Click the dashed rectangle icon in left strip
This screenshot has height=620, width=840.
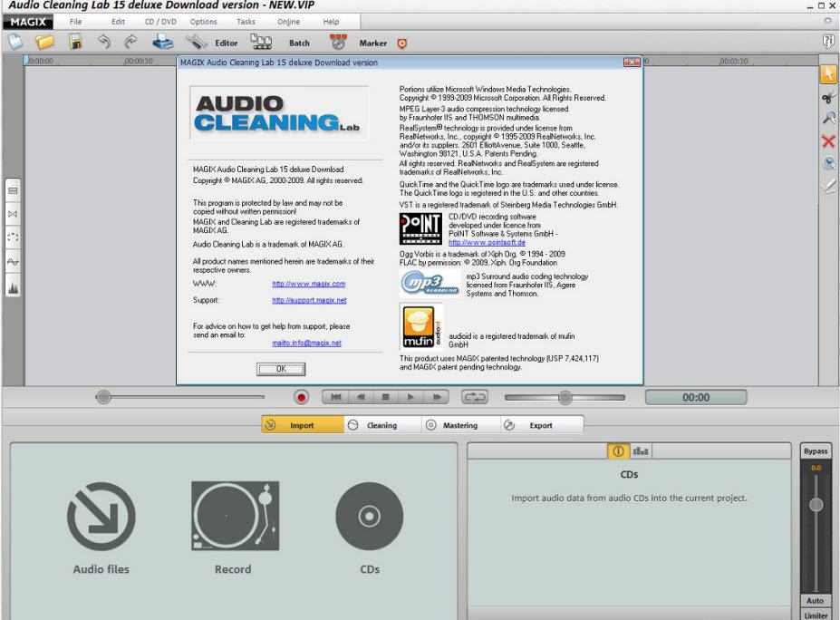click(x=13, y=237)
